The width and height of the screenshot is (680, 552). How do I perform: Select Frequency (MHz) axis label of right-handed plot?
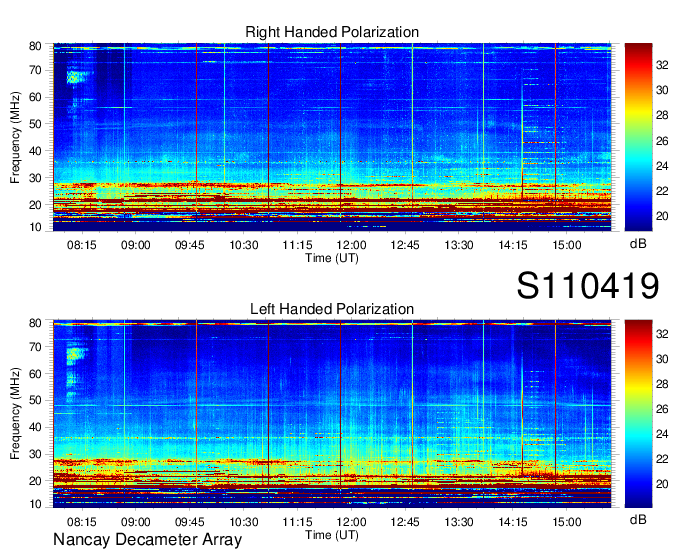[15, 137]
